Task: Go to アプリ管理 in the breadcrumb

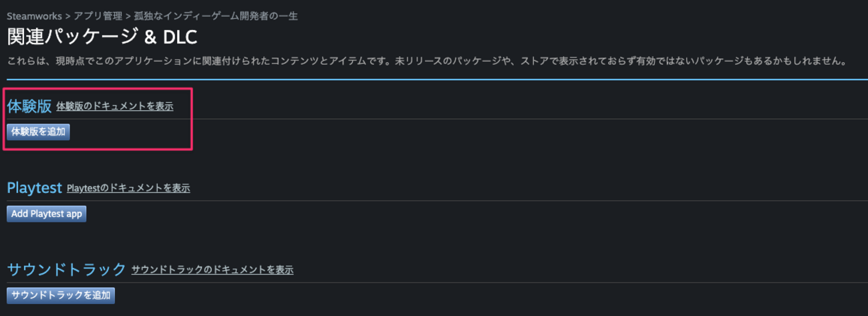Action: coord(100,16)
